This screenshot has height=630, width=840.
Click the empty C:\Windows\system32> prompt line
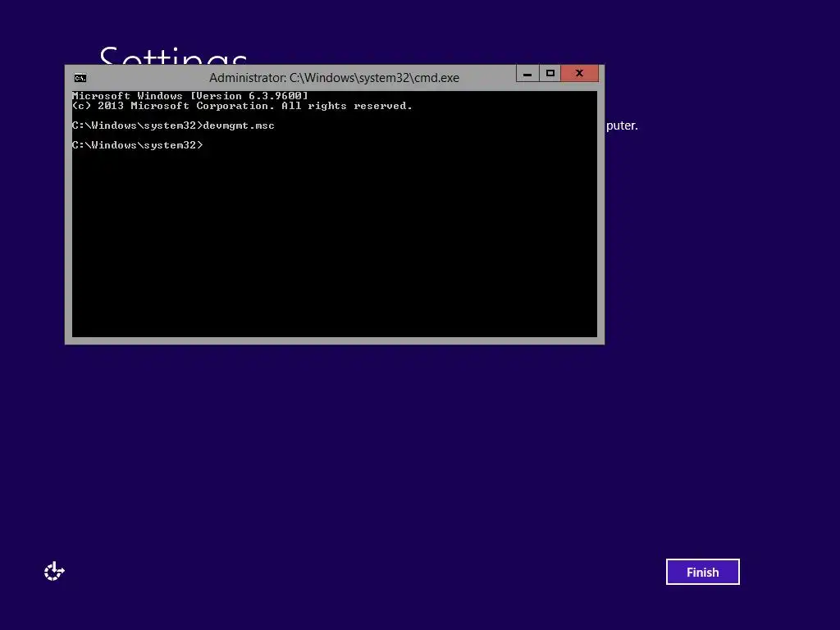coord(138,145)
